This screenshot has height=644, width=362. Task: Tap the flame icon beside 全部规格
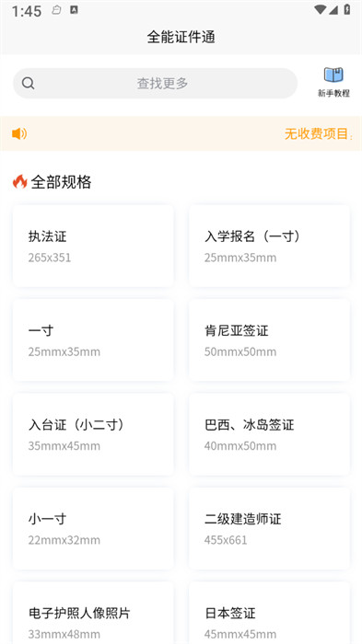[x=19, y=181]
